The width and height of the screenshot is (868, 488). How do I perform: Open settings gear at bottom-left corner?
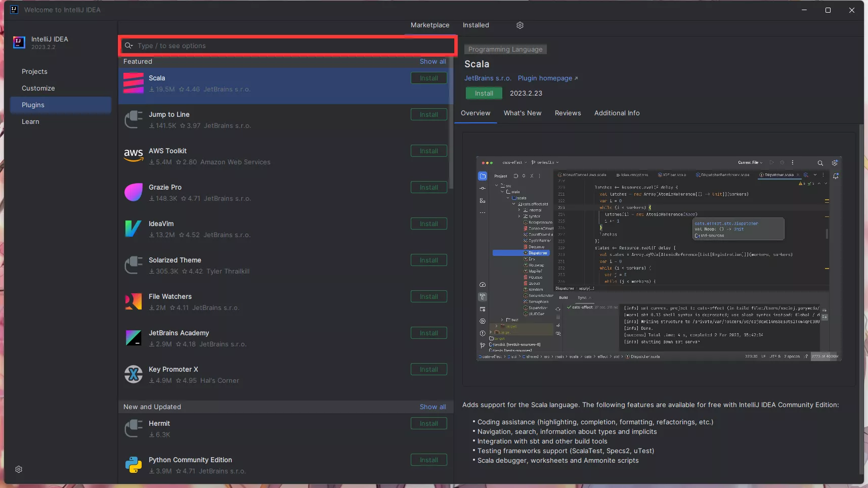[x=19, y=469]
